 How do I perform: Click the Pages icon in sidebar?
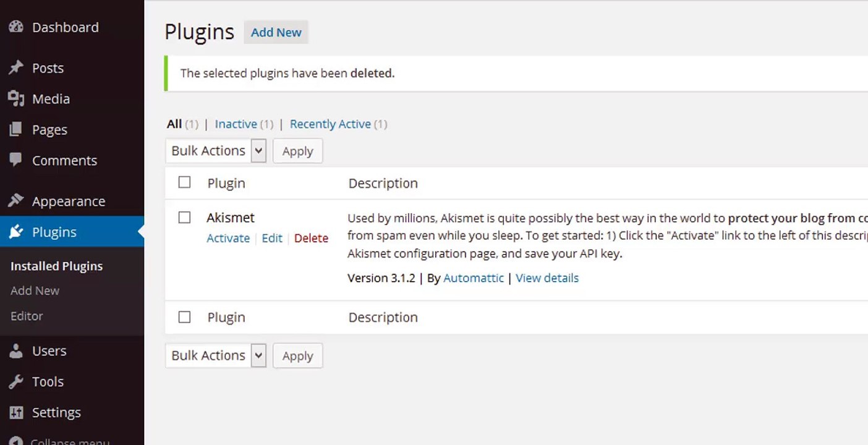pos(16,130)
